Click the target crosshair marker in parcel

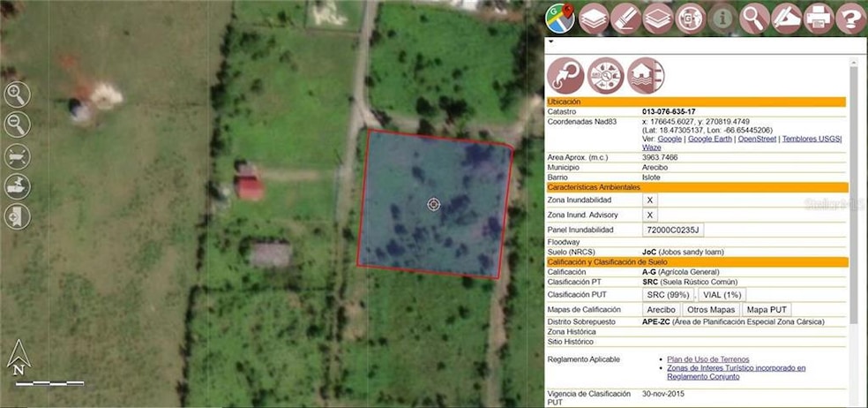point(433,205)
